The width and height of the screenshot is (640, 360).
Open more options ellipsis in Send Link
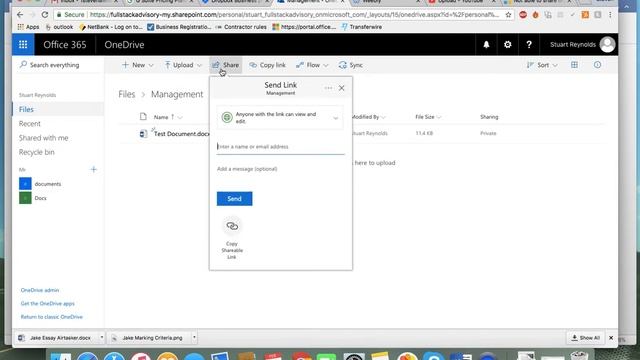tap(328, 88)
